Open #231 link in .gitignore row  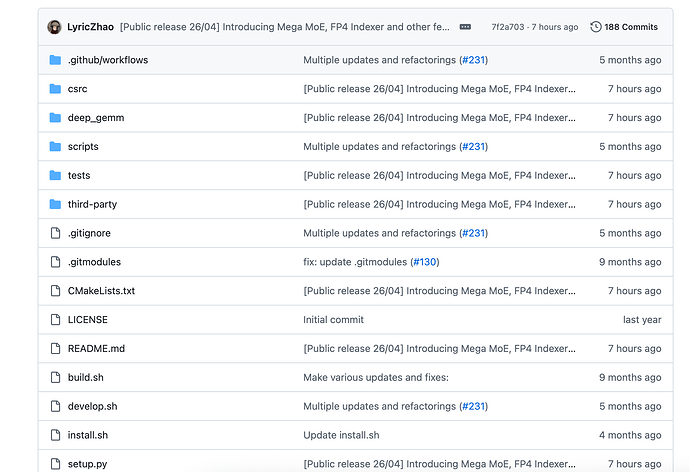pos(473,233)
